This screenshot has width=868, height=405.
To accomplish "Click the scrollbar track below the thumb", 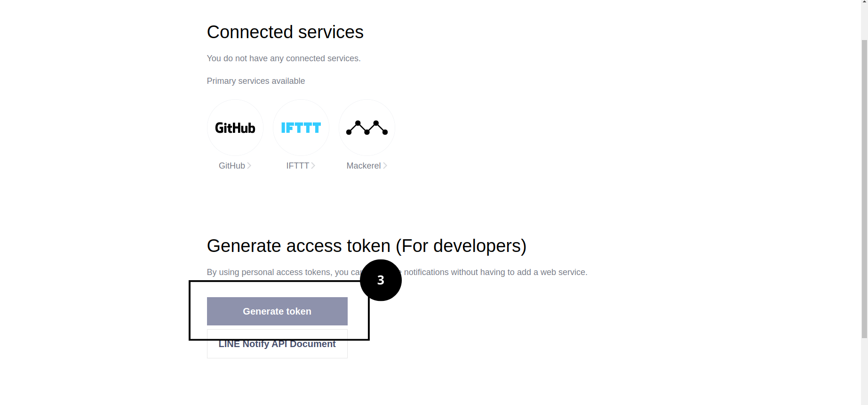I will click(x=864, y=372).
